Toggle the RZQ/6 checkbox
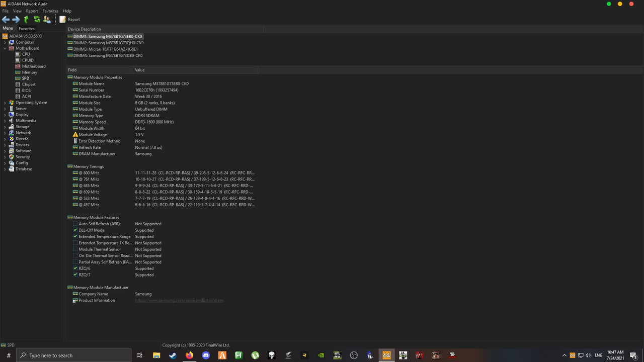The height and width of the screenshot is (362, 644). [x=75, y=268]
